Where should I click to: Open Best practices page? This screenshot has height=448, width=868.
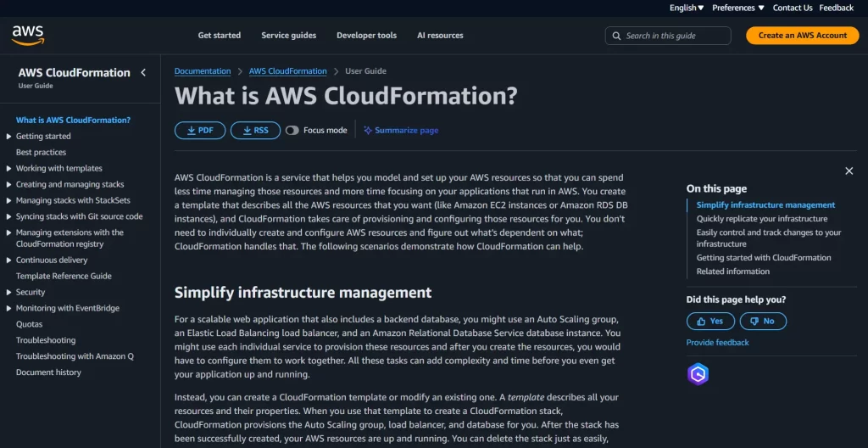(x=41, y=153)
